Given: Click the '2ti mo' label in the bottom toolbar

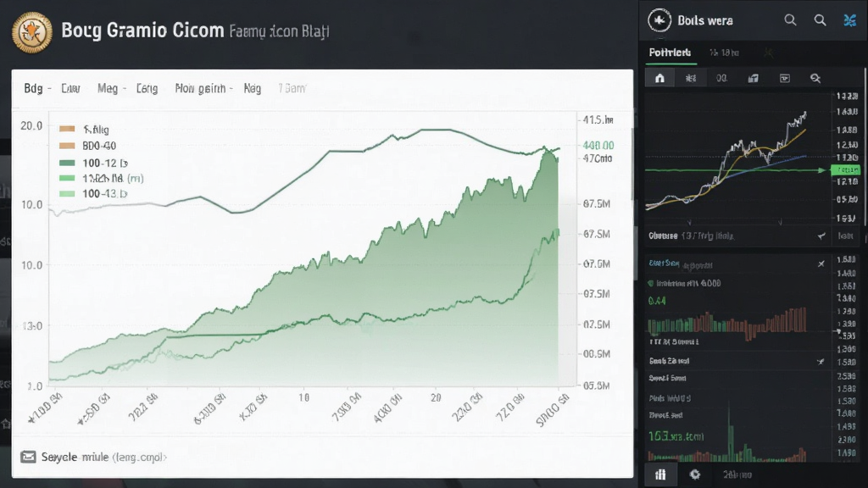Looking at the screenshot, I should (x=737, y=474).
